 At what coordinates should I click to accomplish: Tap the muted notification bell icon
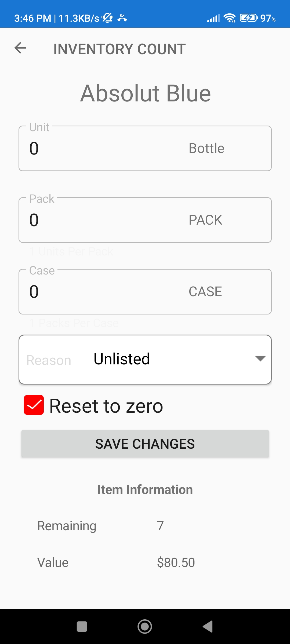click(x=107, y=18)
